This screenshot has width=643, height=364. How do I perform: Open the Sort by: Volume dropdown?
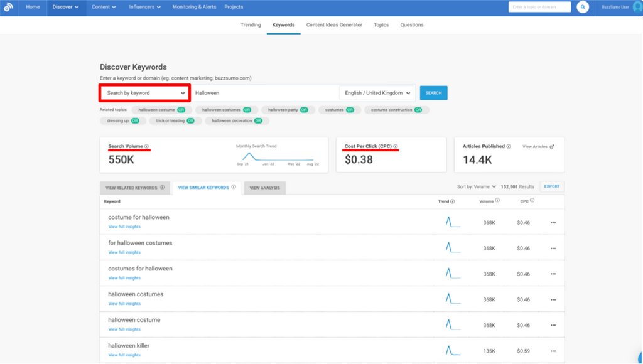point(476,187)
